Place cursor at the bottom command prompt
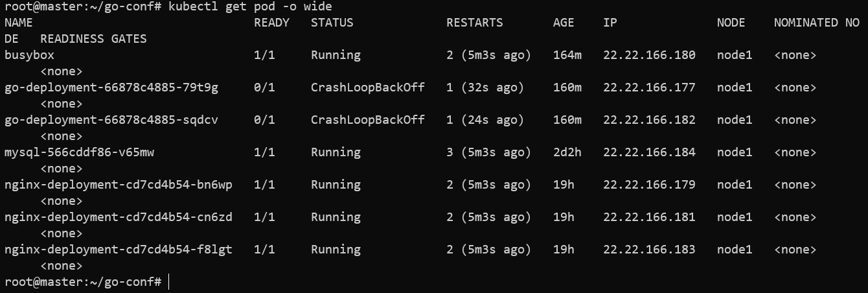The height and width of the screenshot is (293, 868). click(x=168, y=282)
